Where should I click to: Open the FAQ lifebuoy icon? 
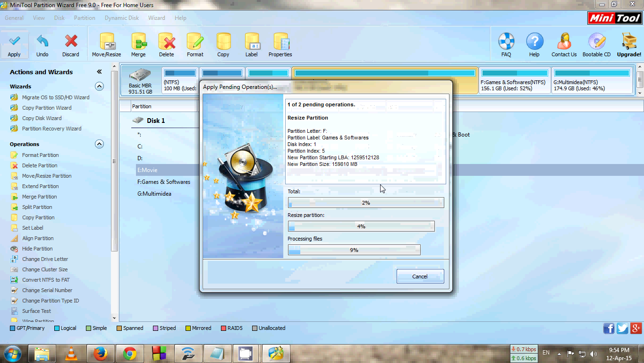point(506,42)
